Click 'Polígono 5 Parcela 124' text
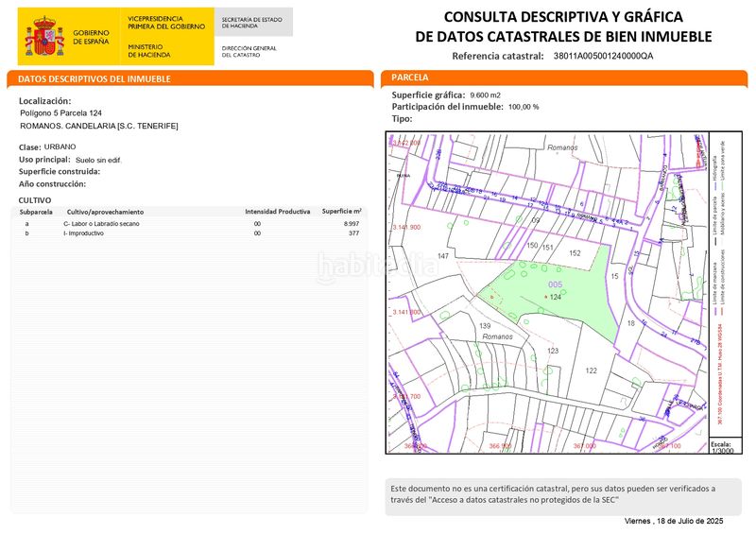Viewport: 756px width, 534px height. (x=61, y=112)
